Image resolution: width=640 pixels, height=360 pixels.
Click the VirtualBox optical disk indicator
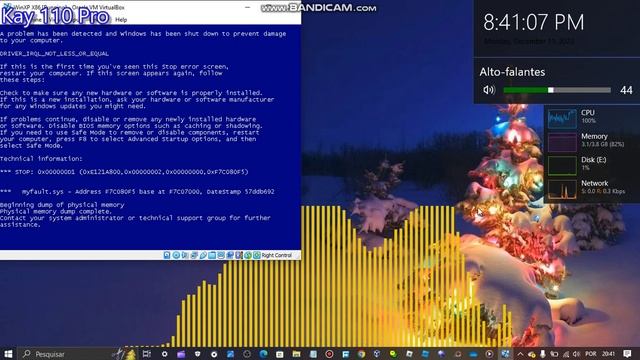[x=176, y=255]
